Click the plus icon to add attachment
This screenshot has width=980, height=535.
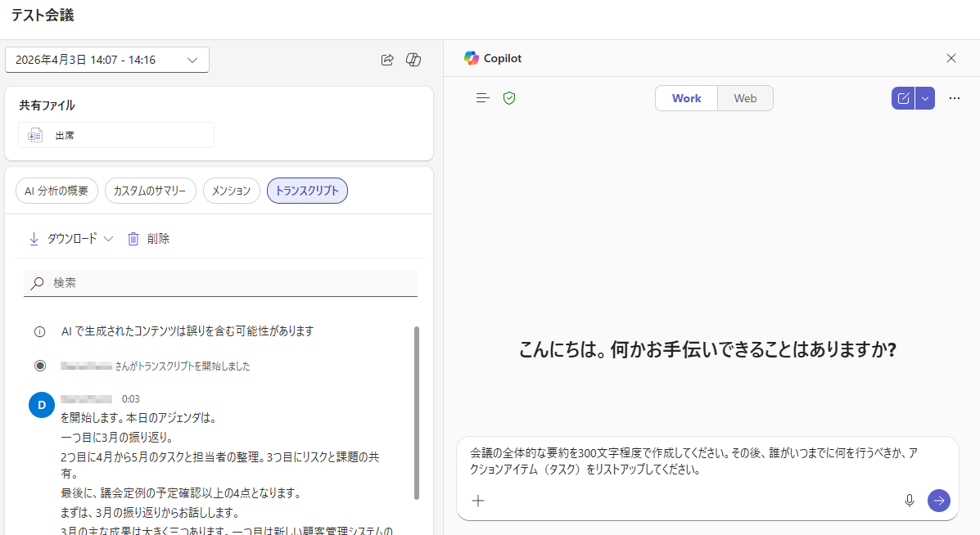(x=479, y=501)
